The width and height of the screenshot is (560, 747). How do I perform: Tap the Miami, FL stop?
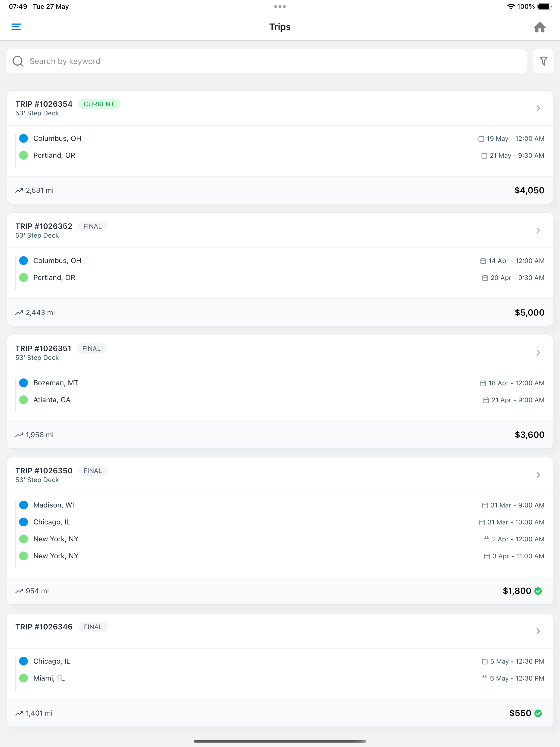point(49,678)
